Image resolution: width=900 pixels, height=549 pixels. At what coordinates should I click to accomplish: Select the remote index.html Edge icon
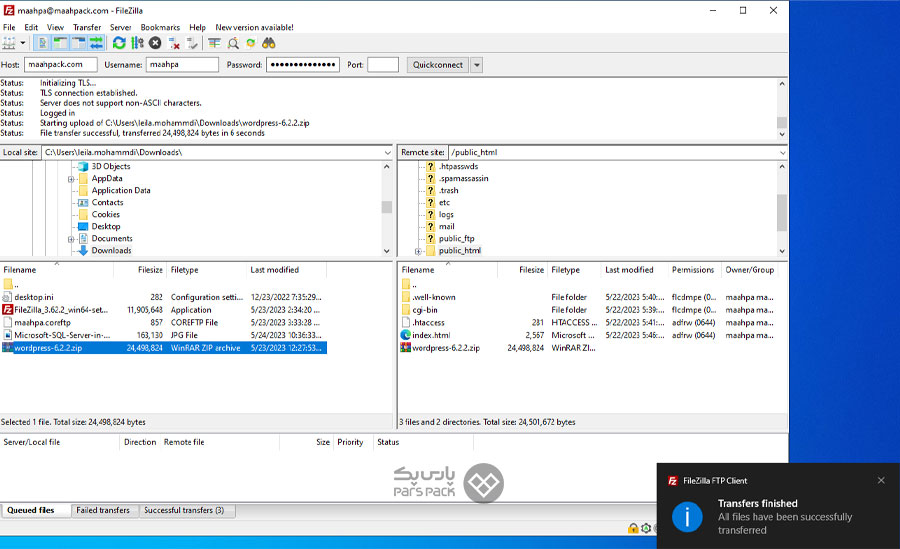tap(406, 335)
